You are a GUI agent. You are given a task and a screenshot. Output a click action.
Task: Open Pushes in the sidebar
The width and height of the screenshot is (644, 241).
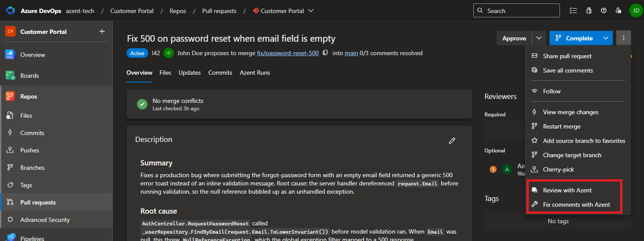[x=56, y=150]
